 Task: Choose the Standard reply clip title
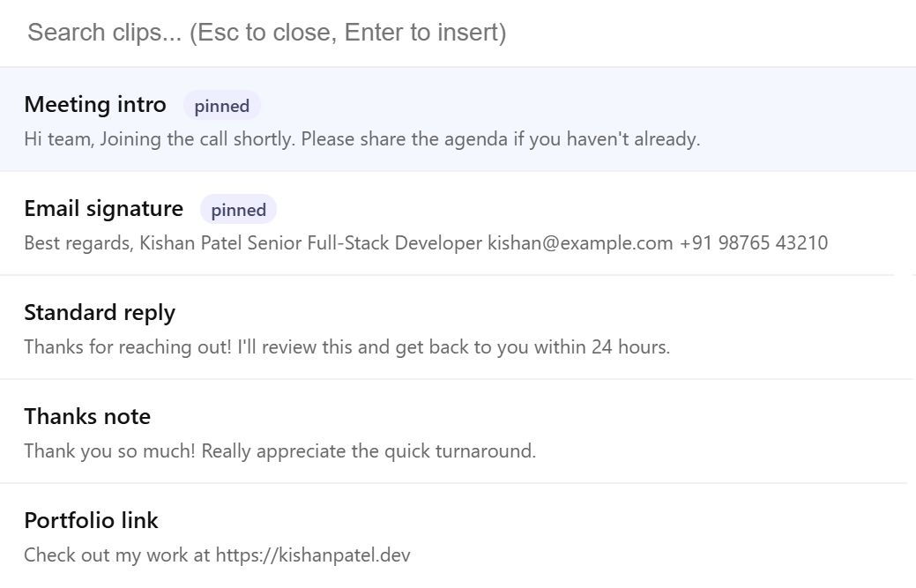(100, 313)
